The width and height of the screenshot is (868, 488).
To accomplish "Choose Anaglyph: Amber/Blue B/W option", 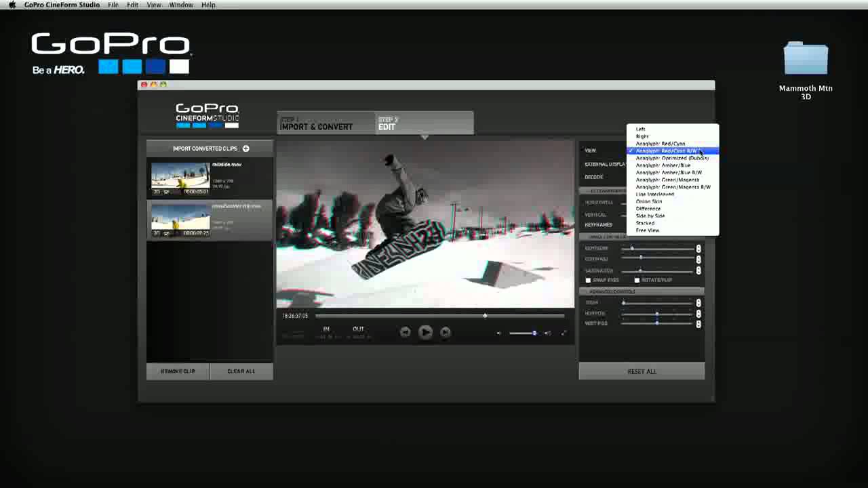I will (x=673, y=172).
